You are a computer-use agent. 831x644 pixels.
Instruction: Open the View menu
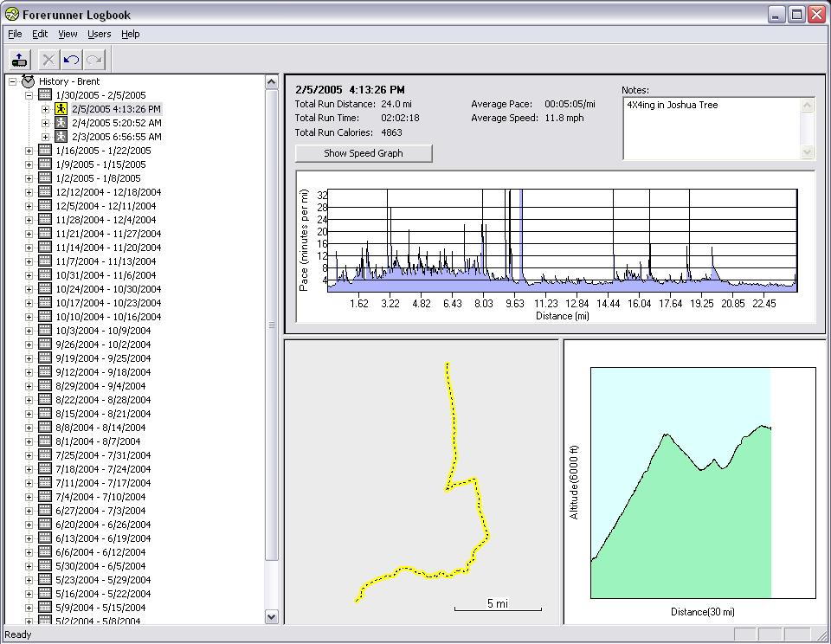(x=68, y=34)
